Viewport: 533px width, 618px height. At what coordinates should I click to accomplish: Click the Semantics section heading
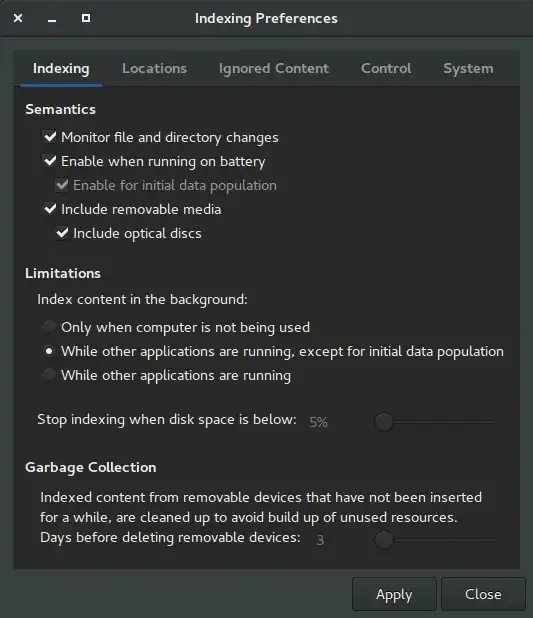pos(60,109)
